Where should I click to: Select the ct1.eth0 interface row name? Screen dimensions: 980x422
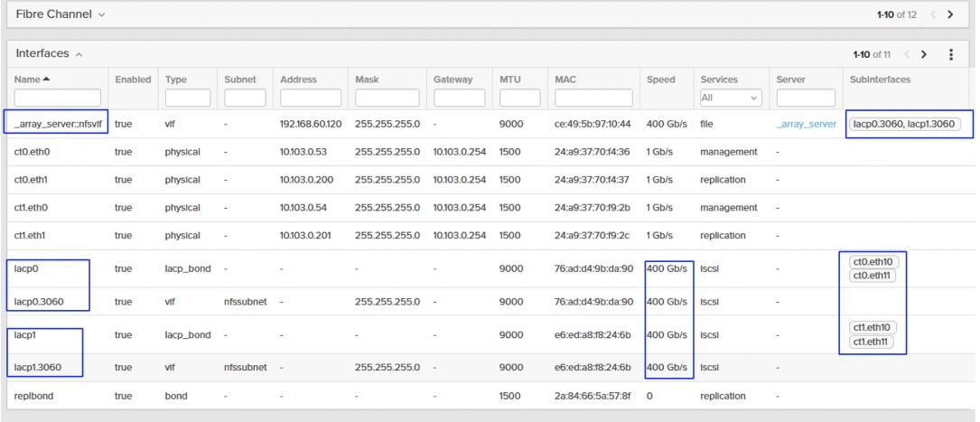point(31,208)
